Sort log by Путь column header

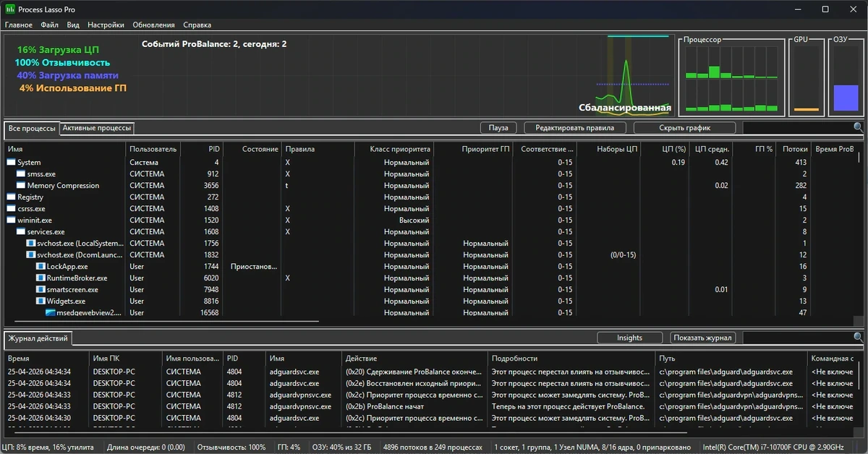(x=731, y=358)
